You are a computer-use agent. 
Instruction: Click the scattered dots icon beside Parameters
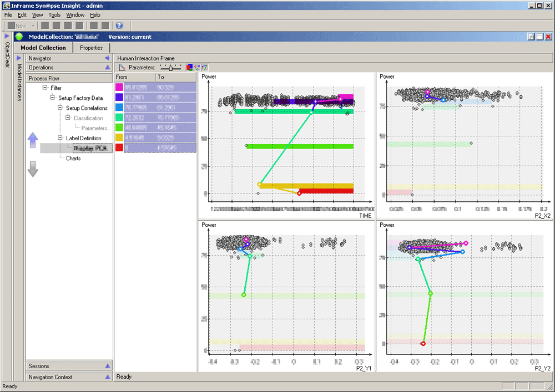(197, 68)
